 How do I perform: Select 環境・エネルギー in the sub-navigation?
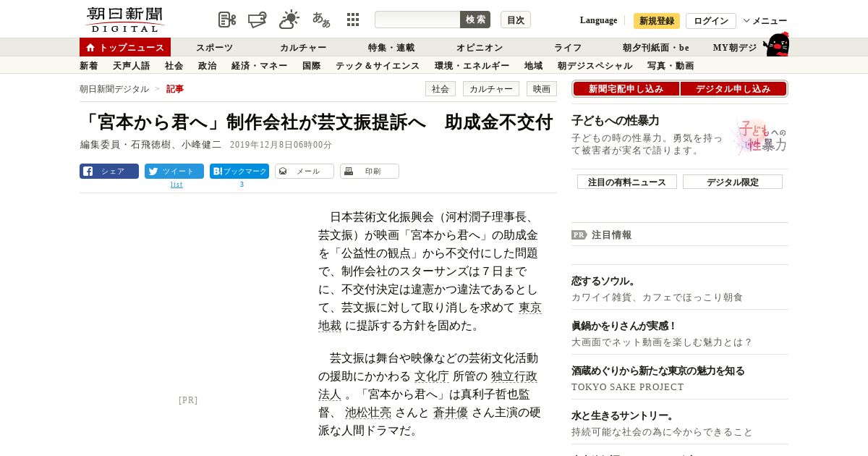472,66
